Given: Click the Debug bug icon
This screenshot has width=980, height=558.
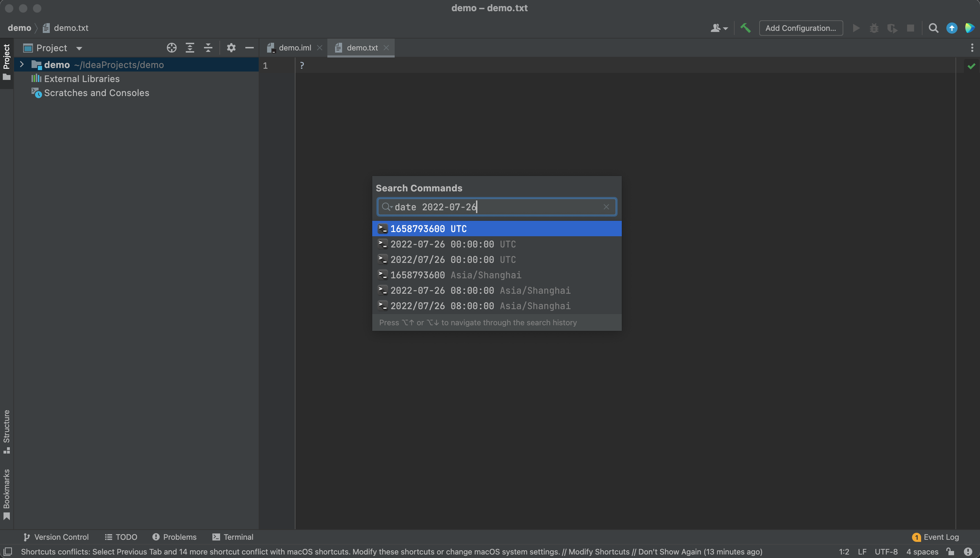Looking at the screenshot, I should click(874, 28).
